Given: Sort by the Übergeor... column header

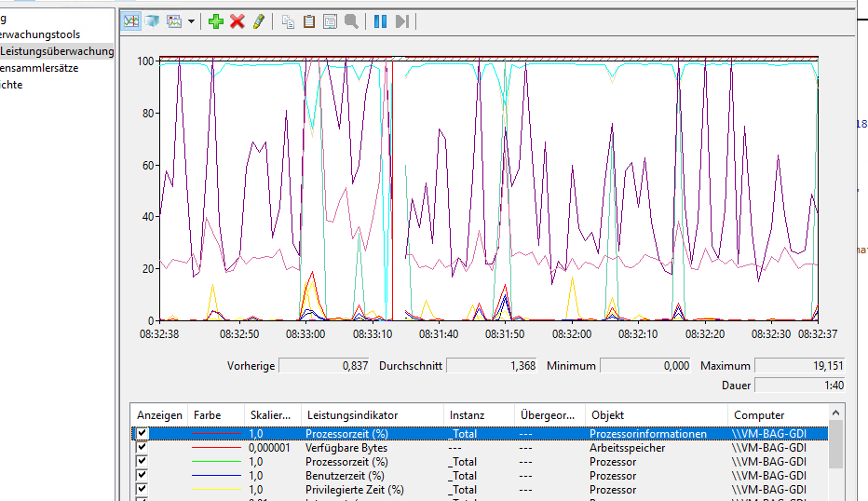Looking at the screenshot, I should (549, 415).
